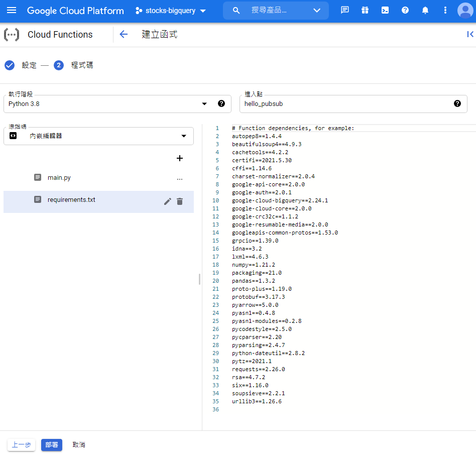476x457 pixels.
Task: Collapse the side panel with the arrow icon
Action: [470, 34]
